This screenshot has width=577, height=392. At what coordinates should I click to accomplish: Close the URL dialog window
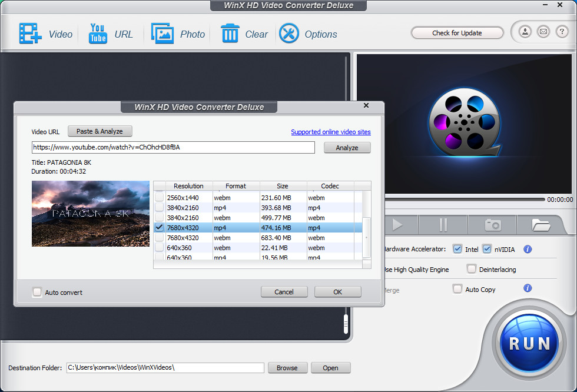[x=366, y=105]
